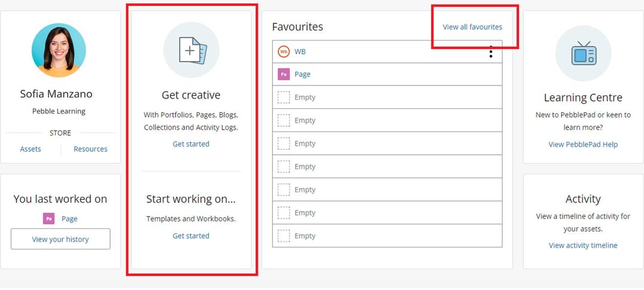Click the View your history button
This screenshot has height=290, width=644.
[x=60, y=239]
